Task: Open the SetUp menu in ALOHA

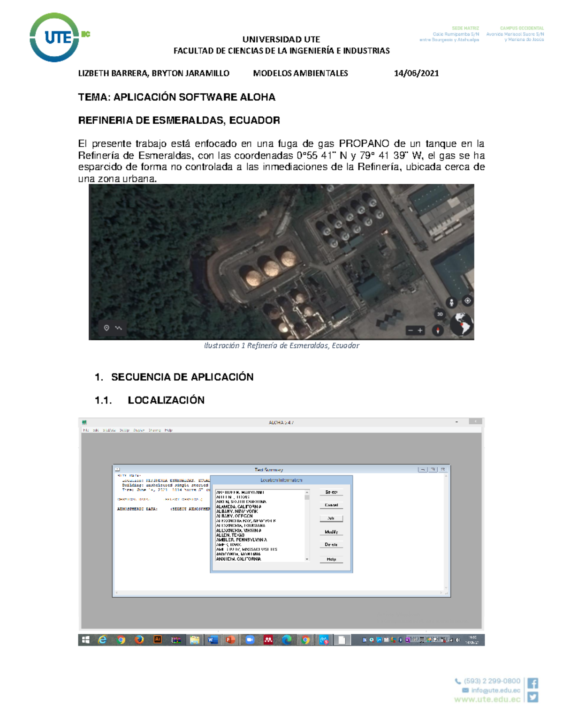Action: [x=124, y=430]
